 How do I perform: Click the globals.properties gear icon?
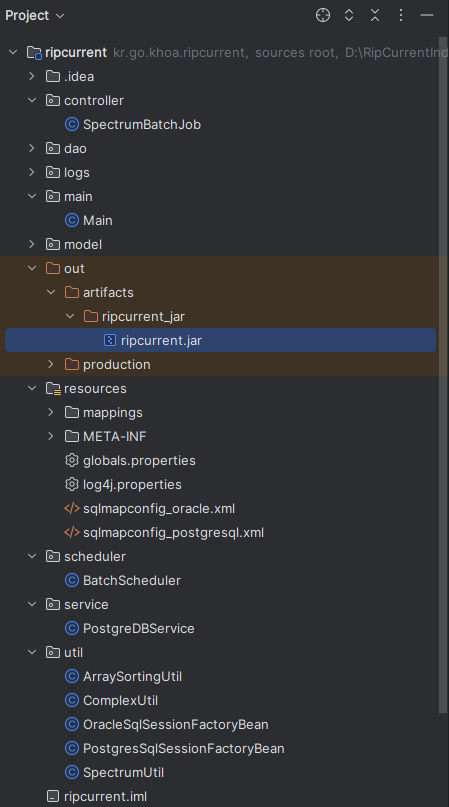click(72, 461)
